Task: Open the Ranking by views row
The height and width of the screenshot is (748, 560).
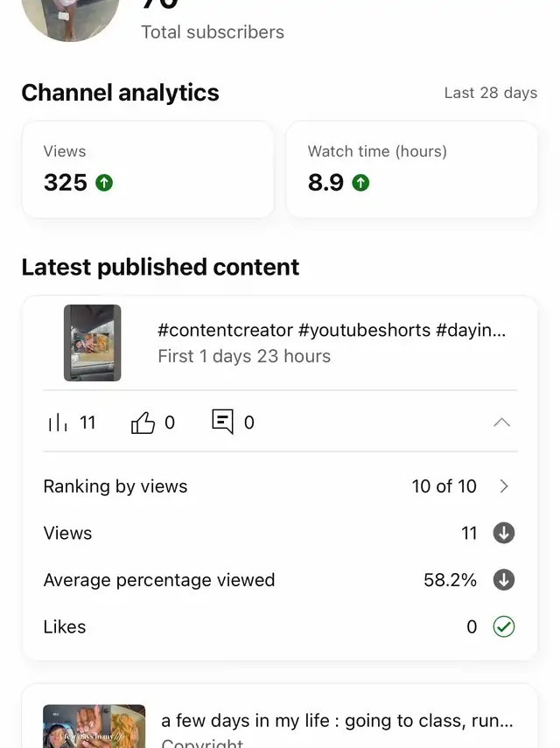Action: [280, 486]
